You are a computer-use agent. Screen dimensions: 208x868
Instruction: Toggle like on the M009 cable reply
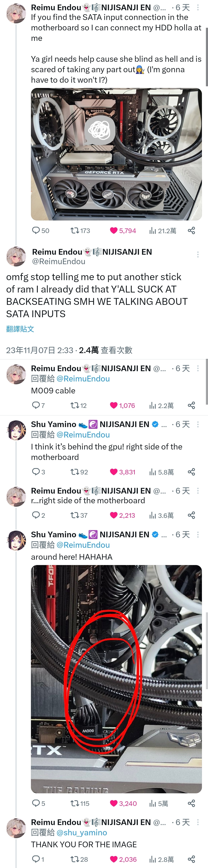123,406
